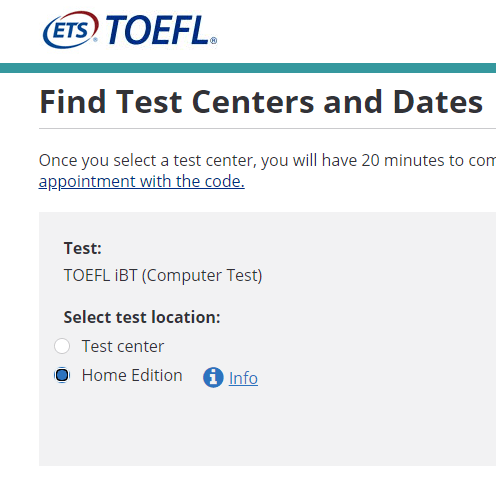496x481 pixels.
Task: Click the teal header divider bar
Action: tap(248, 68)
